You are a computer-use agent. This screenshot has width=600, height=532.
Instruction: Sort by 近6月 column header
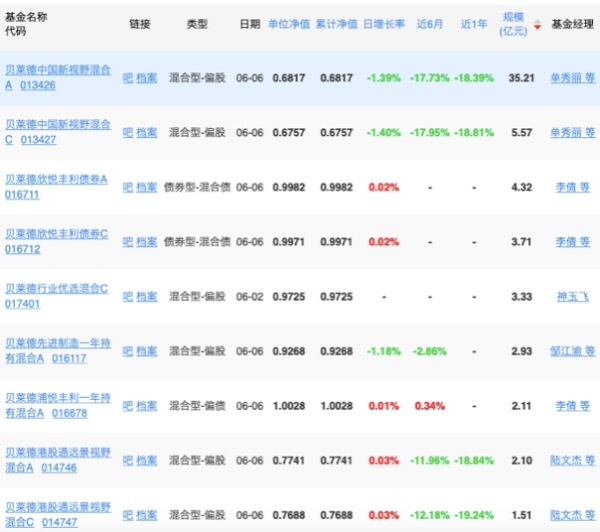point(429,24)
